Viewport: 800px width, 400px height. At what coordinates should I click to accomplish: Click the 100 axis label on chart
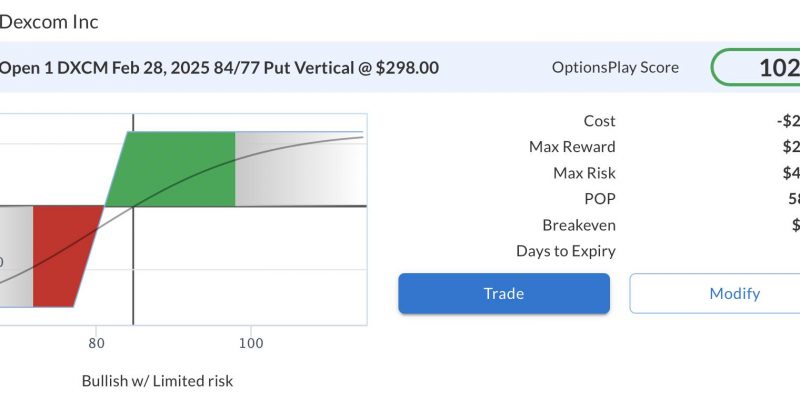[251, 343]
